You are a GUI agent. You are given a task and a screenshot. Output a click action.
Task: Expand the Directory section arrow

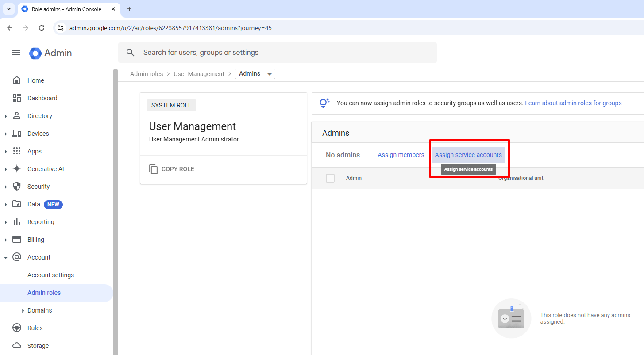point(6,116)
